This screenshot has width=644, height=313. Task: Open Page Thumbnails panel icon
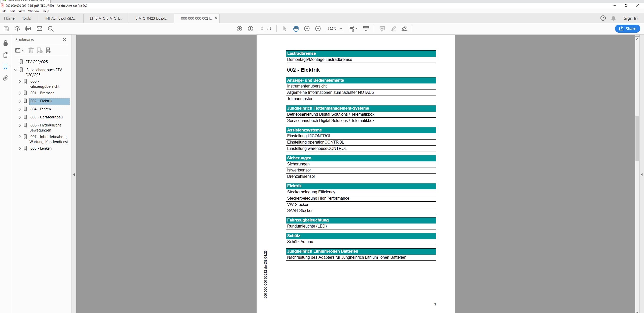pyautogui.click(x=6, y=55)
